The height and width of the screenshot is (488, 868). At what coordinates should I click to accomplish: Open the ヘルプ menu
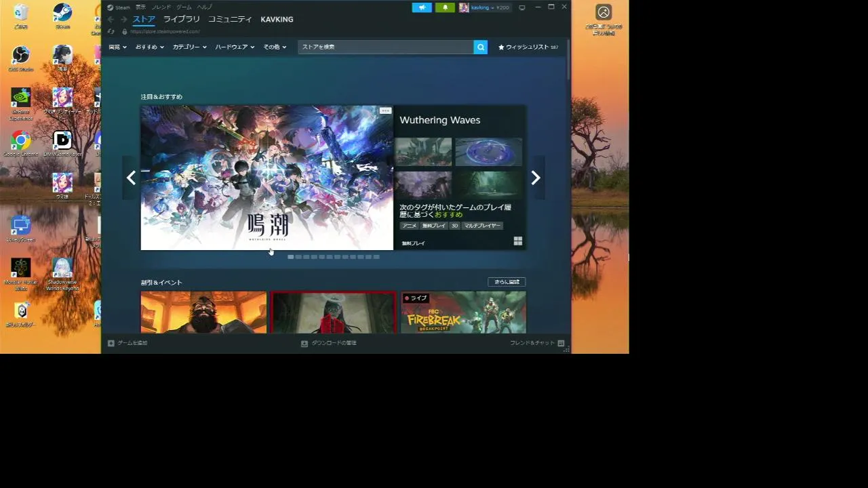(x=205, y=7)
